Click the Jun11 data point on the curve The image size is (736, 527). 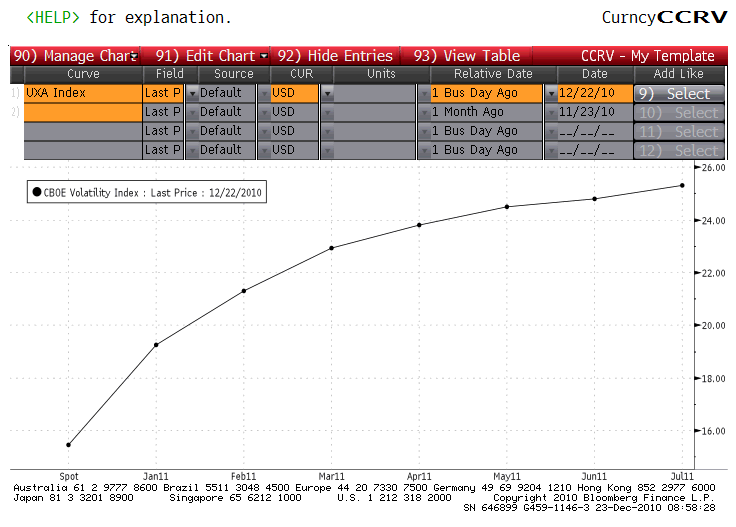[x=595, y=199]
